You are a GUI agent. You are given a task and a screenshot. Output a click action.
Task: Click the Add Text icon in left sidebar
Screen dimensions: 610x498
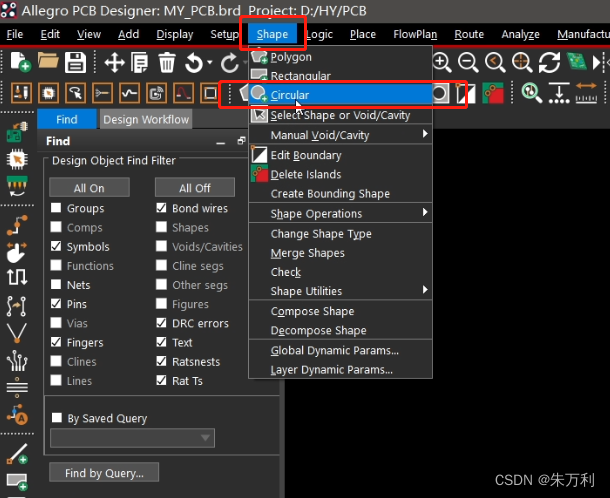click(17, 415)
